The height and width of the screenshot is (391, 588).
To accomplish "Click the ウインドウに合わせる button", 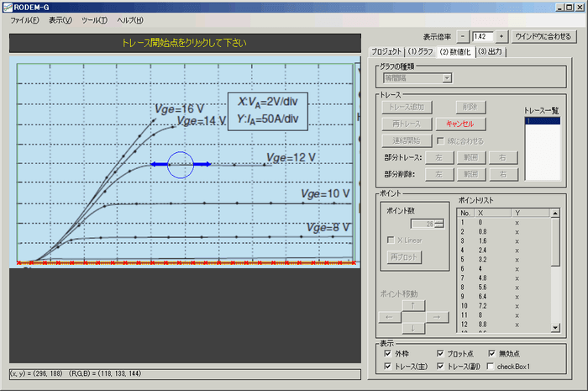I will click(543, 36).
